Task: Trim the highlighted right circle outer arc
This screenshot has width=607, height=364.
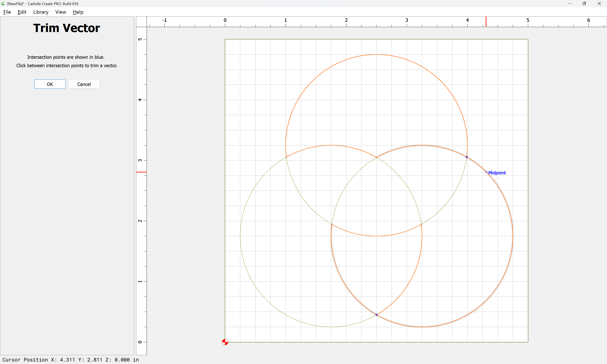Action: pyautogui.click(x=513, y=236)
